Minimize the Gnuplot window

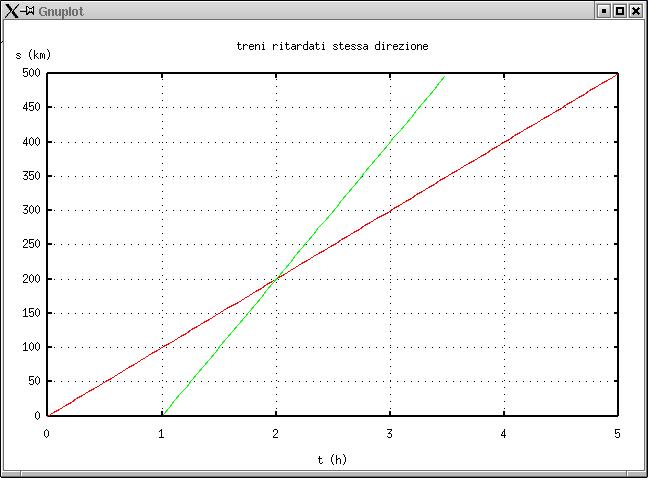click(x=603, y=10)
